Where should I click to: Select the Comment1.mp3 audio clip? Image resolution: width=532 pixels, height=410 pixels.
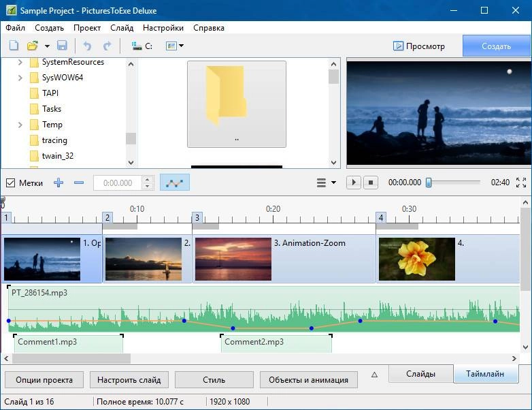pos(68,343)
